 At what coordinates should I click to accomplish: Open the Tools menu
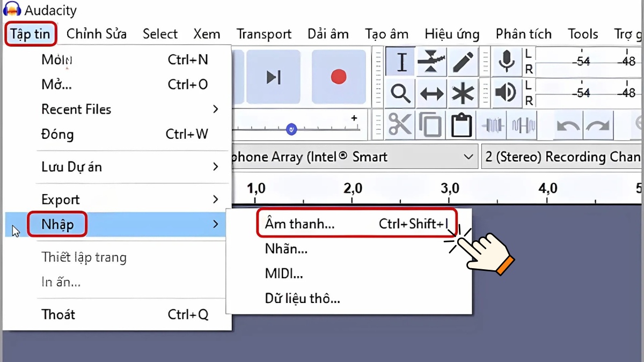pos(583,34)
